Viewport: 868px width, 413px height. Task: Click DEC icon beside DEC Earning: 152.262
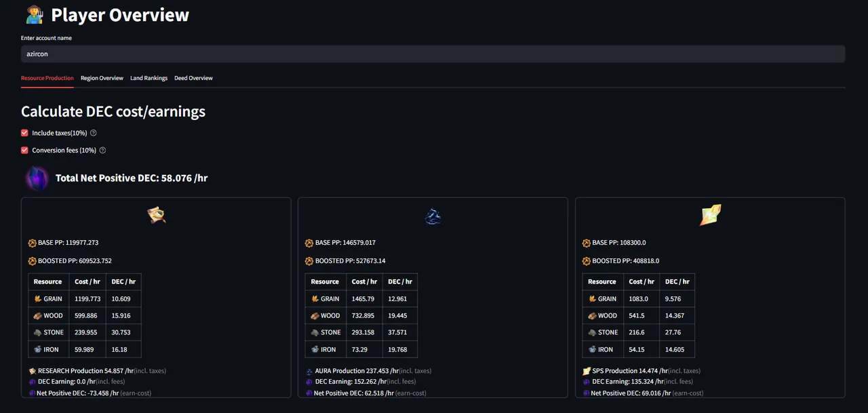pyautogui.click(x=309, y=382)
